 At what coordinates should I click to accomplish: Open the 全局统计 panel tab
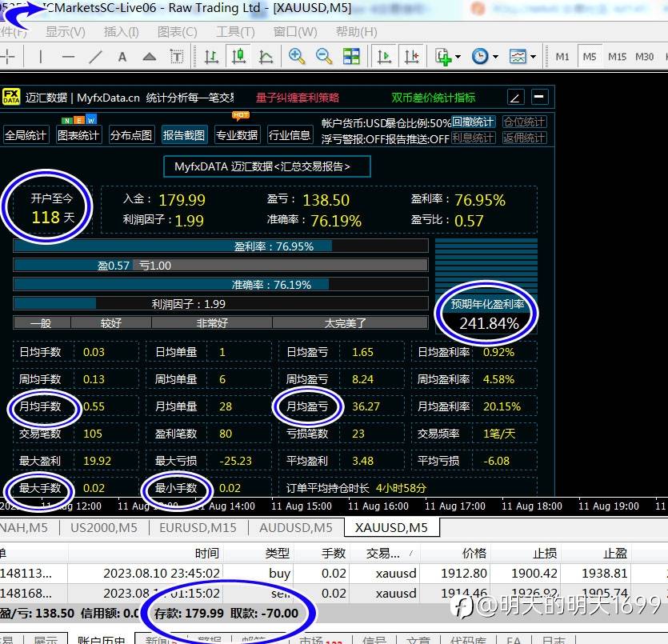(25, 135)
